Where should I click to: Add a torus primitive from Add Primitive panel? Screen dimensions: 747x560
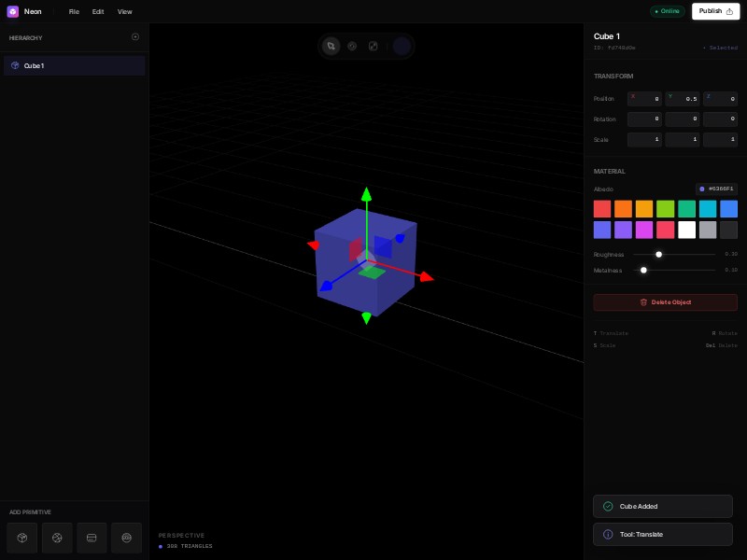point(126,538)
